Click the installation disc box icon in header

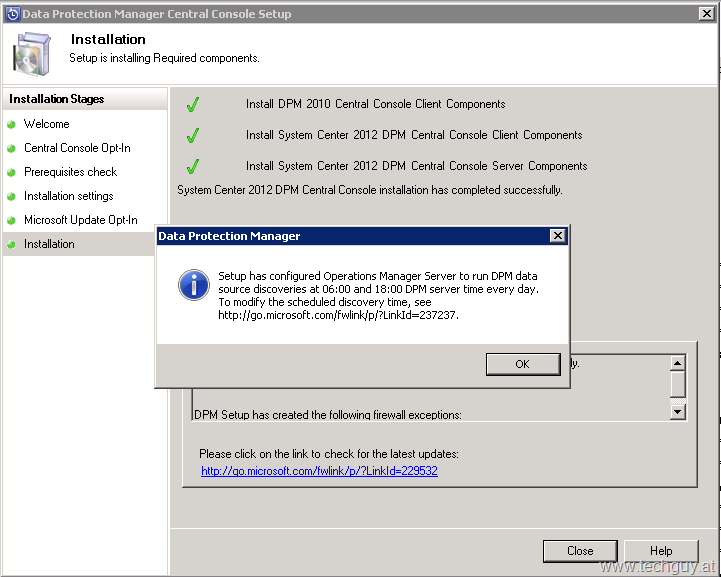31,54
